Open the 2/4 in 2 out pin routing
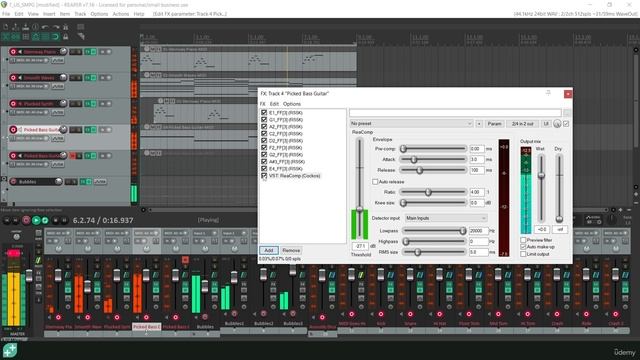Image resolution: width=640 pixels, height=360 pixels. [x=523, y=124]
